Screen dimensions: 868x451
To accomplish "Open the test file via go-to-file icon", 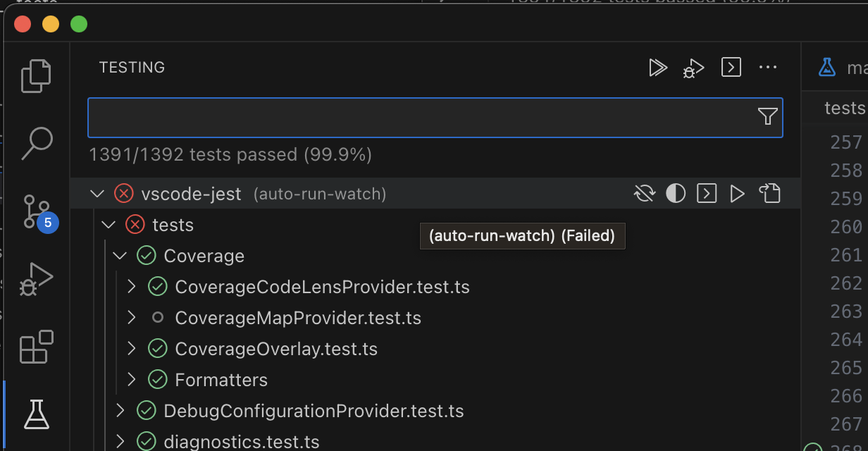I will click(769, 193).
